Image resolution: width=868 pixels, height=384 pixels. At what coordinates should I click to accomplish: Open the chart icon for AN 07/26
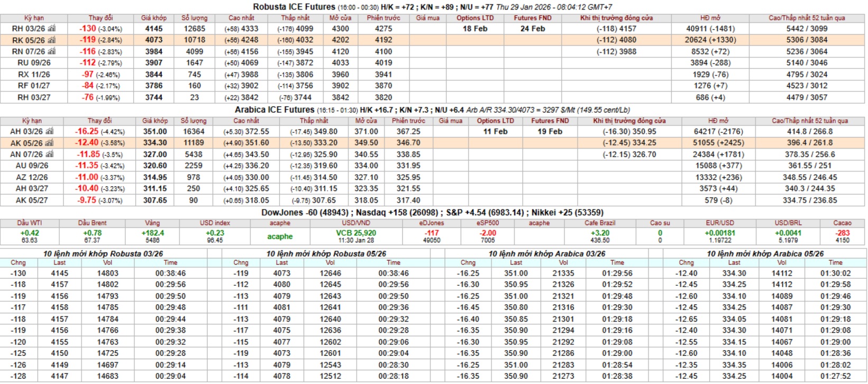coord(49,154)
